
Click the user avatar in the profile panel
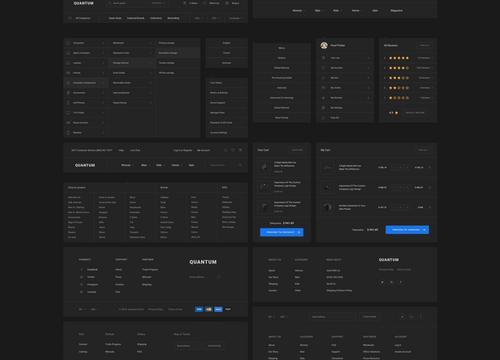coord(324,45)
